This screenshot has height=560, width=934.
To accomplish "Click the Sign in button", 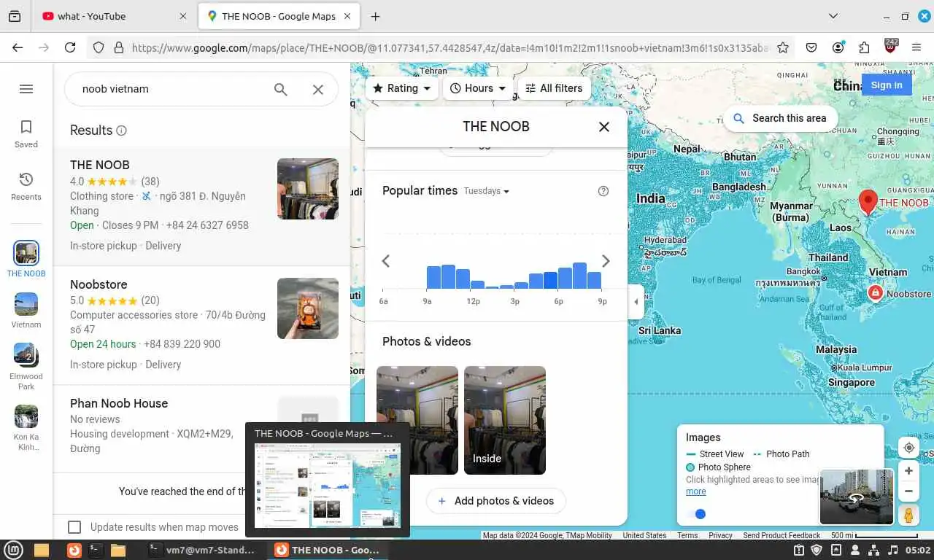I will 887,85.
